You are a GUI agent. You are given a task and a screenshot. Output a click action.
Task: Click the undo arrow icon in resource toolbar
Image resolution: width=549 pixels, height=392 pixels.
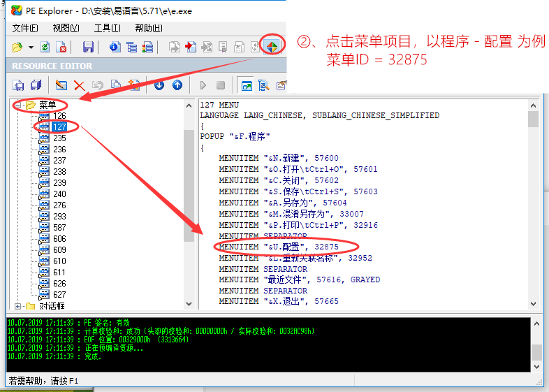click(98, 85)
